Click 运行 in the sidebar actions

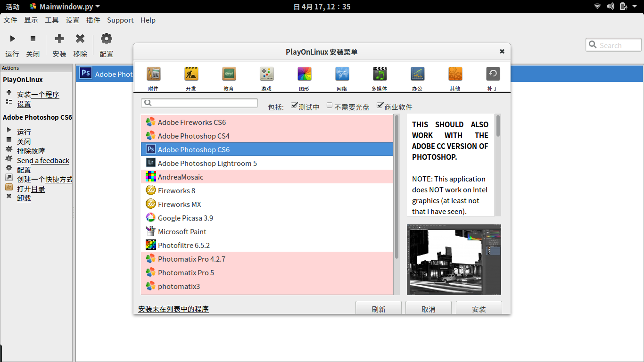tap(24, 132)
